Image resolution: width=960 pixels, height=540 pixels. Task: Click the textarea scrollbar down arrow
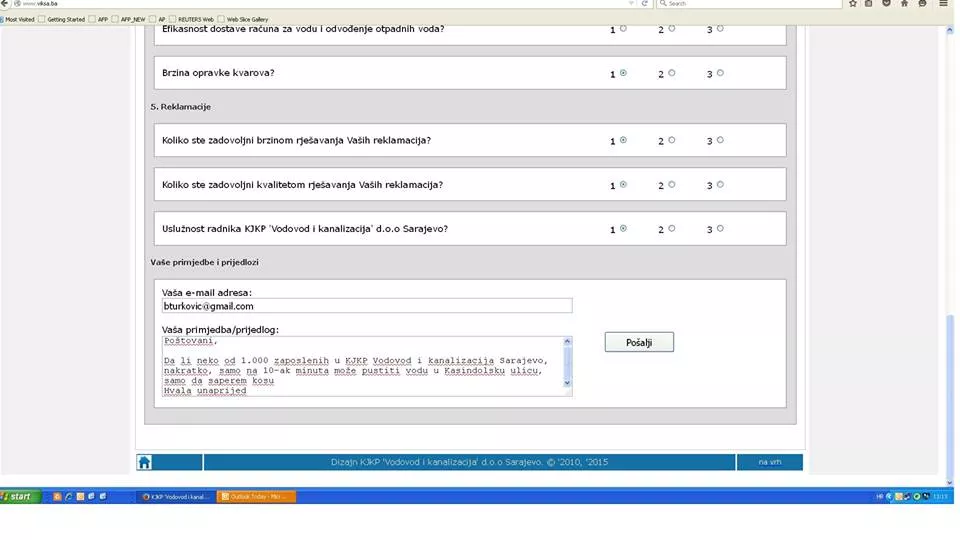pos(568,382)
